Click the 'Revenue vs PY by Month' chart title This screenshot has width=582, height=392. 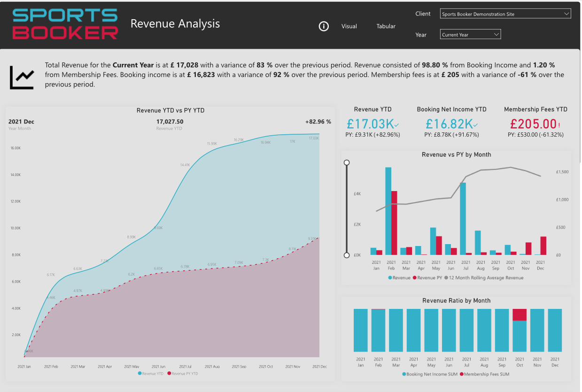point(457,154)
